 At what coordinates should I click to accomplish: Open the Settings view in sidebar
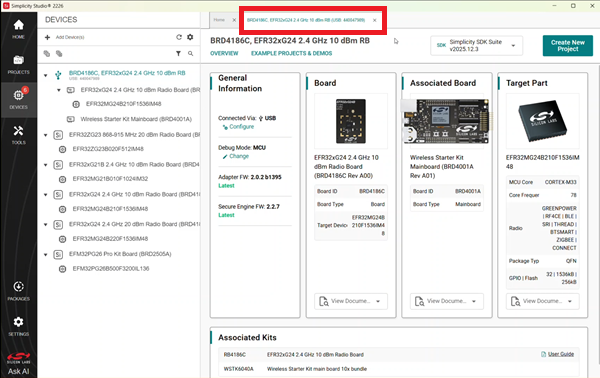tap(18, 326)
